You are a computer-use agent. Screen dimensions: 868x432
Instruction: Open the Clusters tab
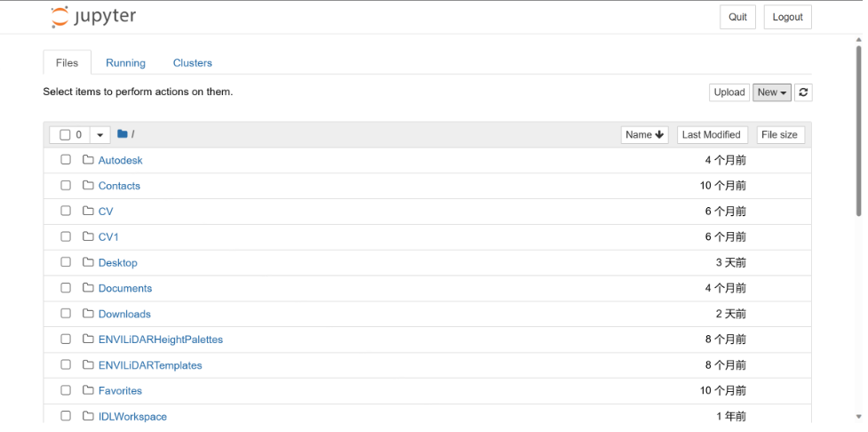pyautogui.click(x=193, y=63)
